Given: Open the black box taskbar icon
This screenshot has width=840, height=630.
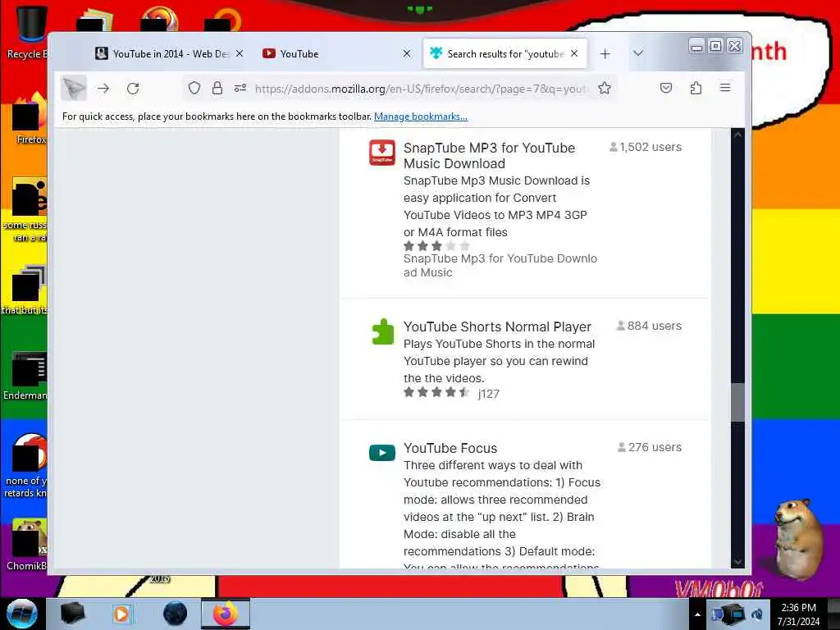Looking at the screenshot, I should pos(73,614).
